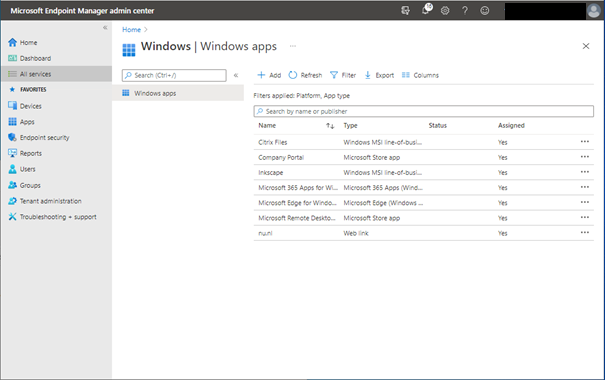
Task: Open the Citrix Files app
Action: click(x=272, y=142)
